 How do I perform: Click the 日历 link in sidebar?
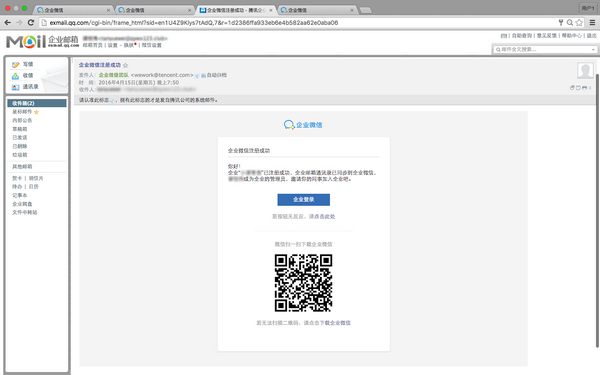pos(34,187)
